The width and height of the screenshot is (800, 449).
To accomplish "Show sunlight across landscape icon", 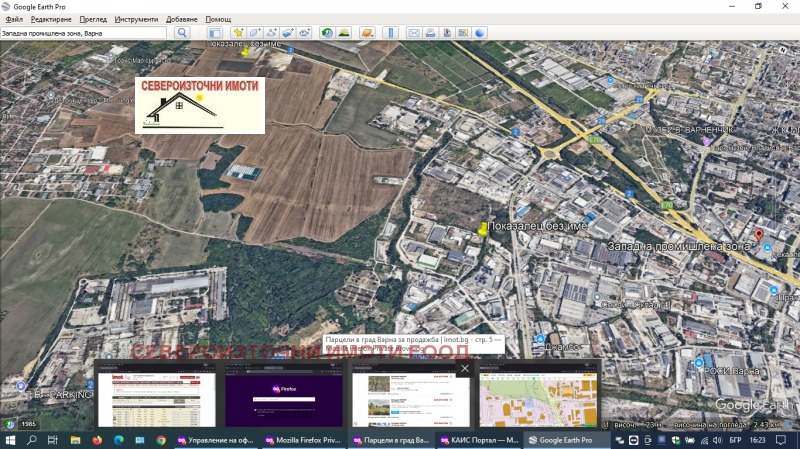I will click(344, 33).
